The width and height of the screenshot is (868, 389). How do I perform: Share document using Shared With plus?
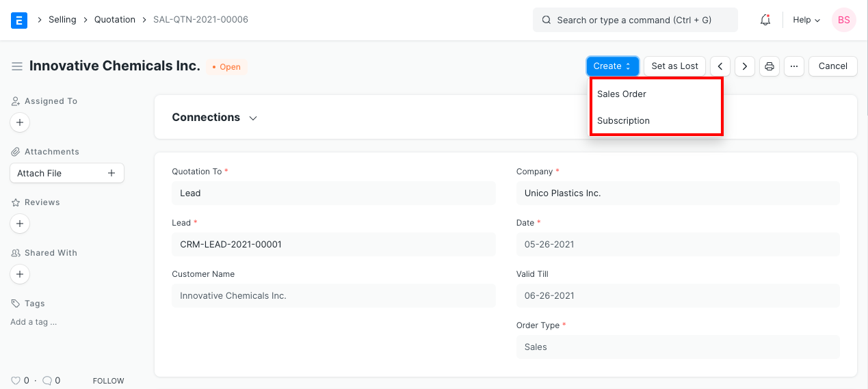pos(20,274)
